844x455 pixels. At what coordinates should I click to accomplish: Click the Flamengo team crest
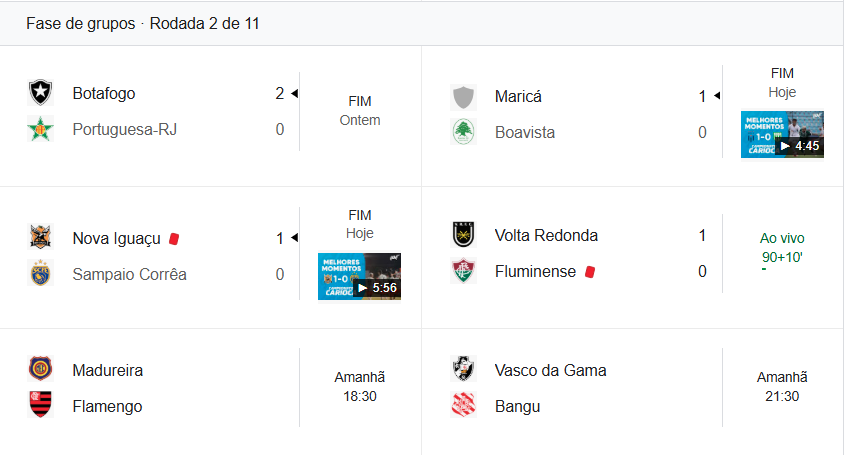(x=40, y=406)
